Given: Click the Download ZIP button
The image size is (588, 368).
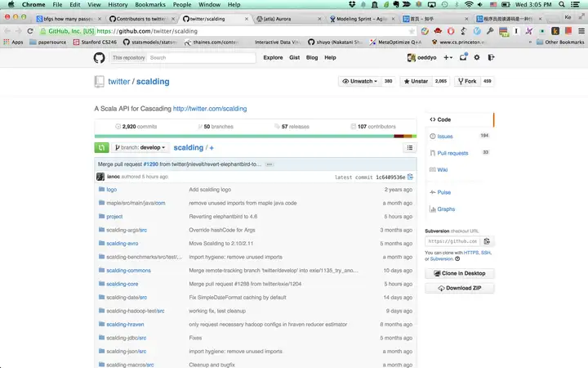Looking at the screenshot, I should (x=459, y=288).
